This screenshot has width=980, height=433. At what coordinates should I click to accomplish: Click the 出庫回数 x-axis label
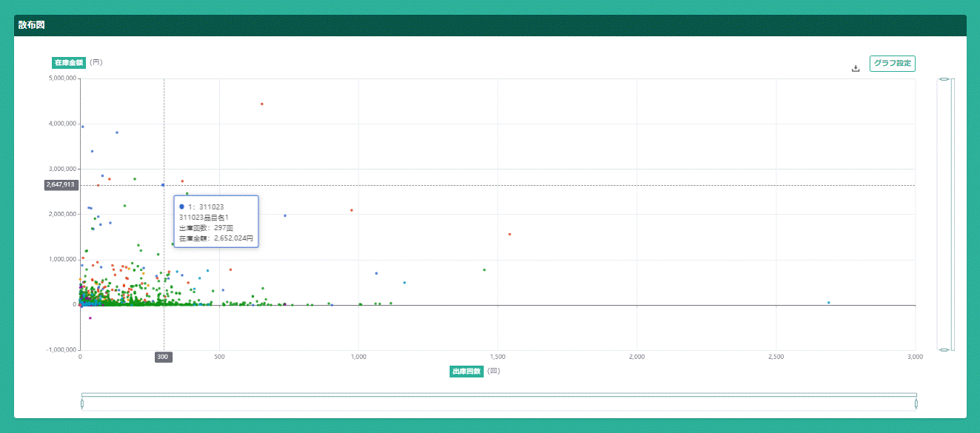pos(466,372)
